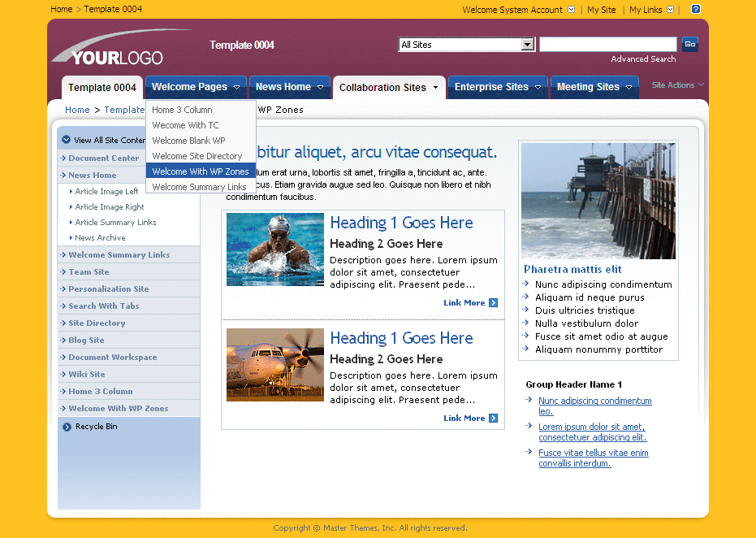Open the Welcome System Account dropdown
Screen dimensions: 756x538
(572, 9)
